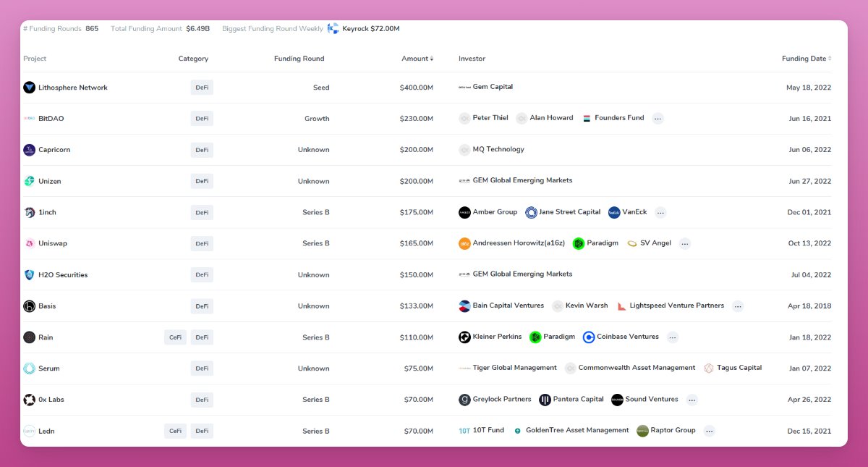Viewport: 868px width, 467px height.
Task: Sort table by Amount column
Action: pyautogui.click(x=417, y=59)
